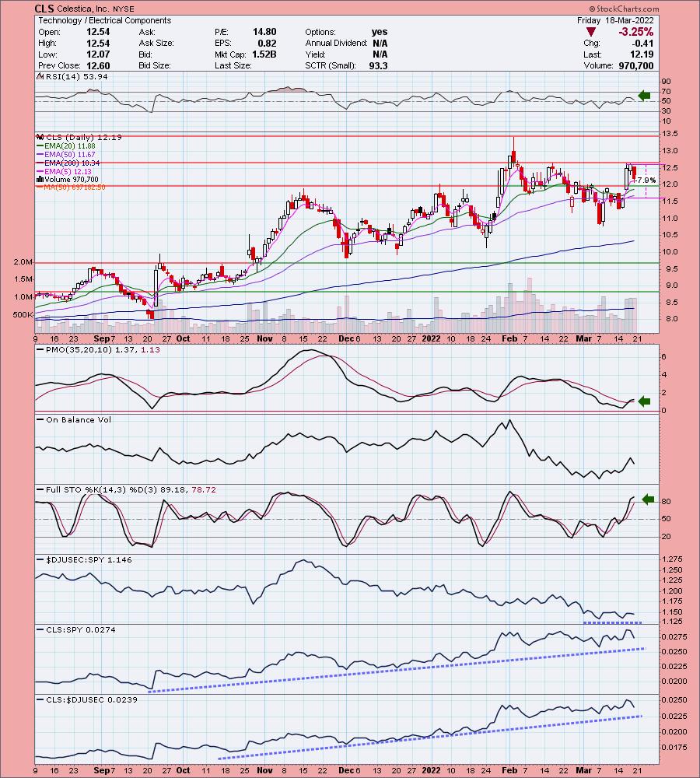The width and height of the screenshot is (700, 778).
Task: Click the -3.25% percent change
Action: [635, 32]
